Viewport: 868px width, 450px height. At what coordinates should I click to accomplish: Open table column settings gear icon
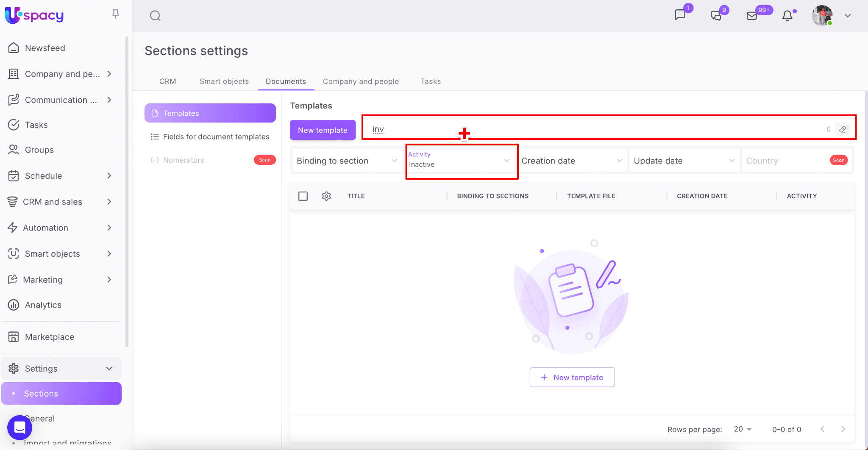pos(326,196)
